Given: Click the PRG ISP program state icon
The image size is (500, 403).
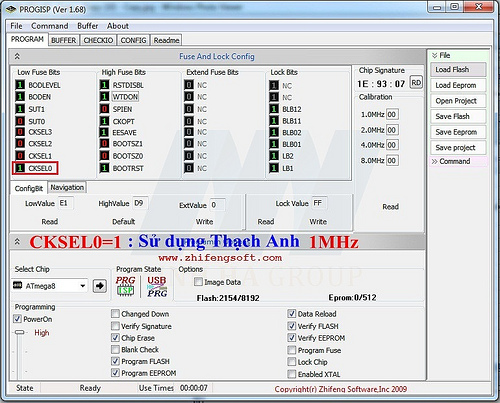Looking at the screenshot, I should [x=125, y=286].
